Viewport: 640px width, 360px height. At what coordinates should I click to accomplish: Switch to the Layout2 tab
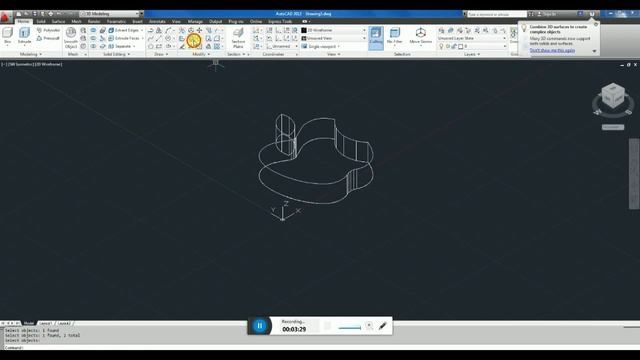click(x=63, y=323)
